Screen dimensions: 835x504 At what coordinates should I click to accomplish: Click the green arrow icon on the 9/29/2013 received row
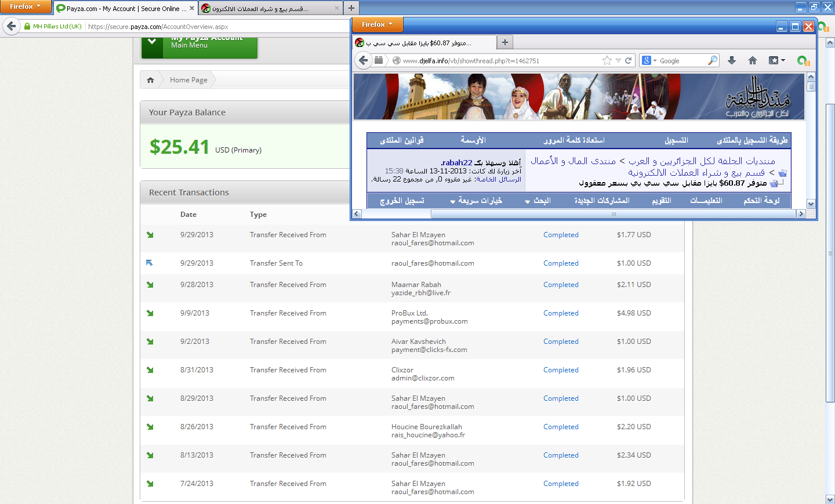(x=150, y=235)
